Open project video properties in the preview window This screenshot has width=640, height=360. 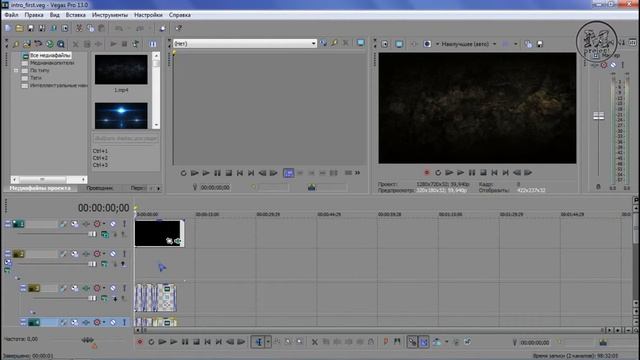pos(384,44)
